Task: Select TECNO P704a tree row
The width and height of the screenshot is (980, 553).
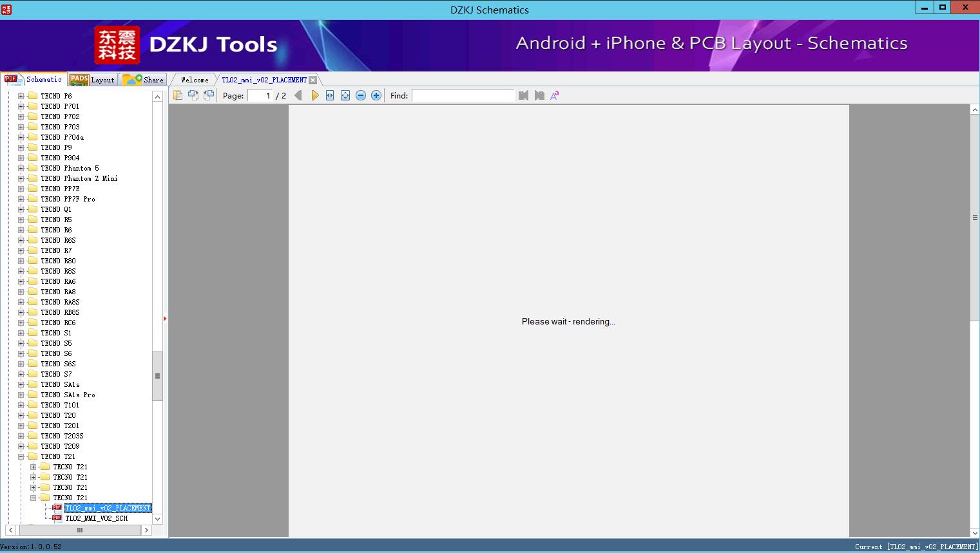Action: coord(62,137)
